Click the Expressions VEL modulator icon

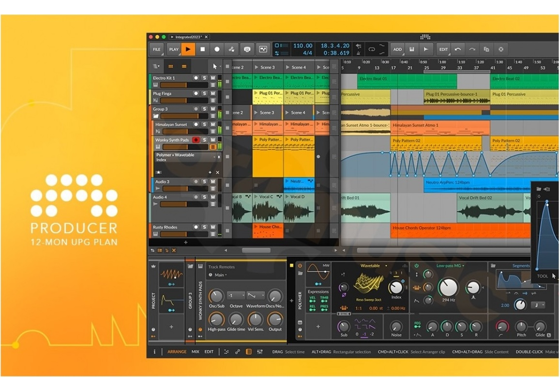pyautogui.click(x=312, y=299)
